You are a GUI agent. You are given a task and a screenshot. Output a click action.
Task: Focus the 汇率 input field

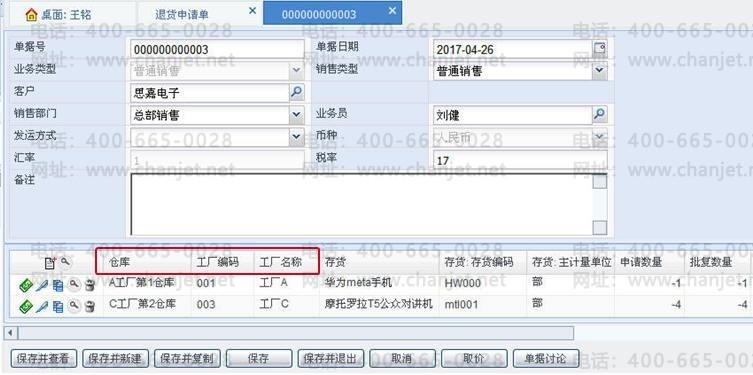(218, 159)
